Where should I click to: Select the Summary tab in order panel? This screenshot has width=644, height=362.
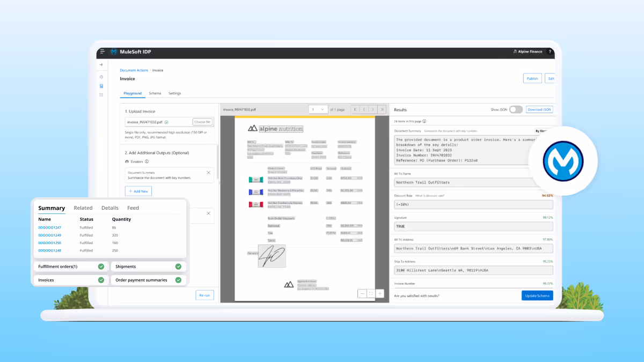coord(52,208)
